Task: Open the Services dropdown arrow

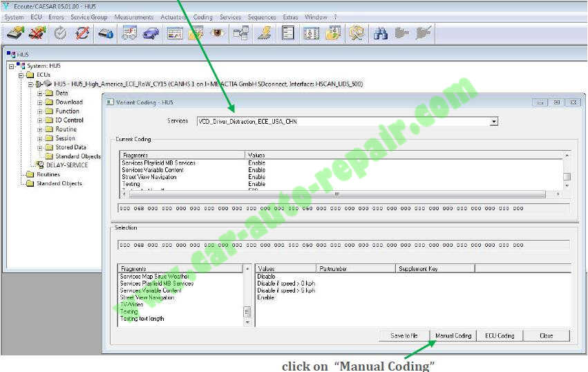Action: coord(494,122)
